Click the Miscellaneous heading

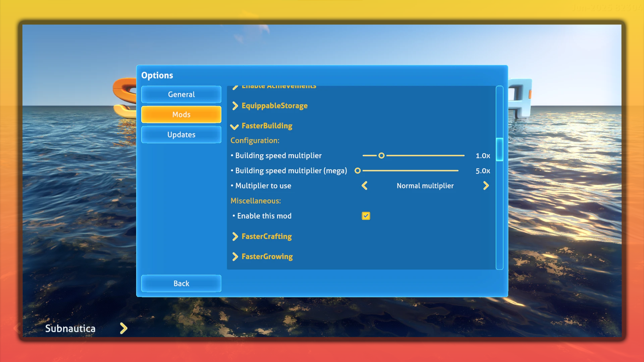click(x=256, y=201)
